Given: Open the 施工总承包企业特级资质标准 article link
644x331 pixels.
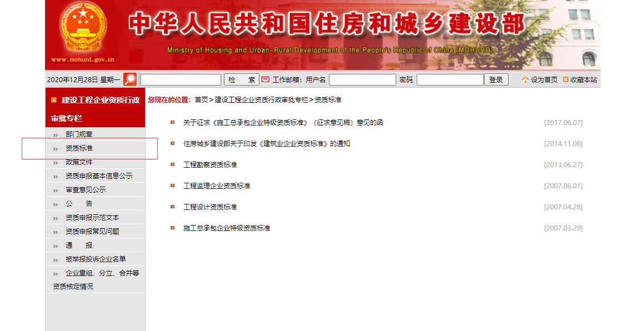Looking at the screenshot, I should click(227, 228).
